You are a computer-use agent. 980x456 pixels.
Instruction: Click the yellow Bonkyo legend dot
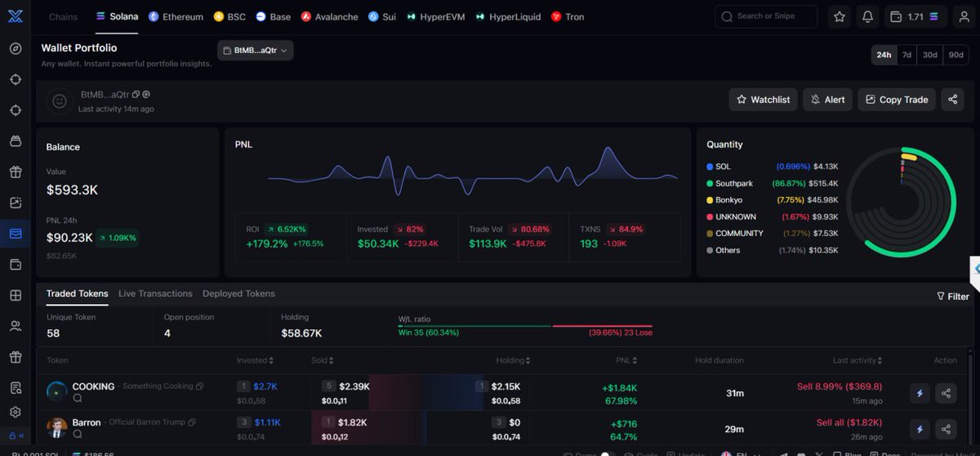point(710,200)
